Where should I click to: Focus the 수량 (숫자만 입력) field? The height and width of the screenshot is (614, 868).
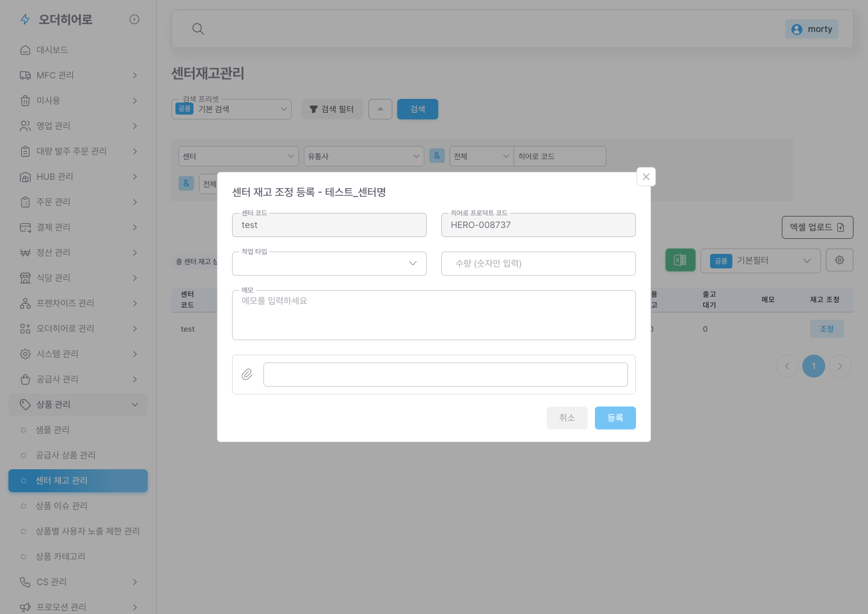click(x=538, y=264)
